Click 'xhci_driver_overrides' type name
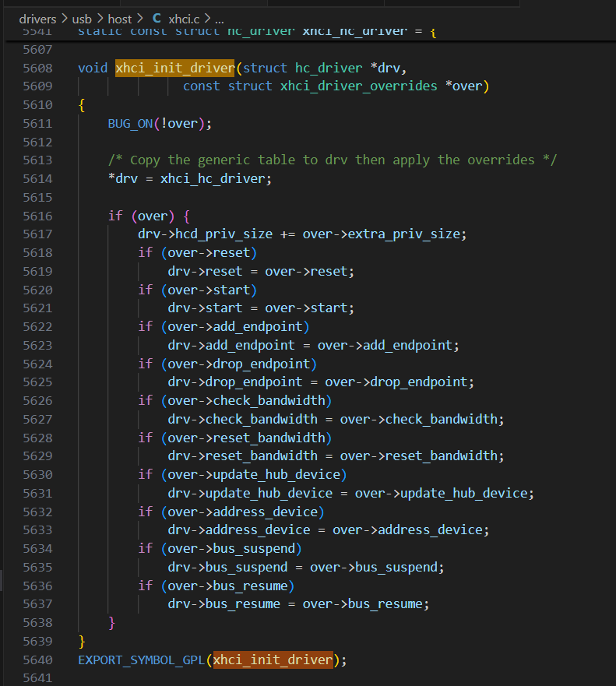Viewport: 616px width, 686px height. (359, 86)
